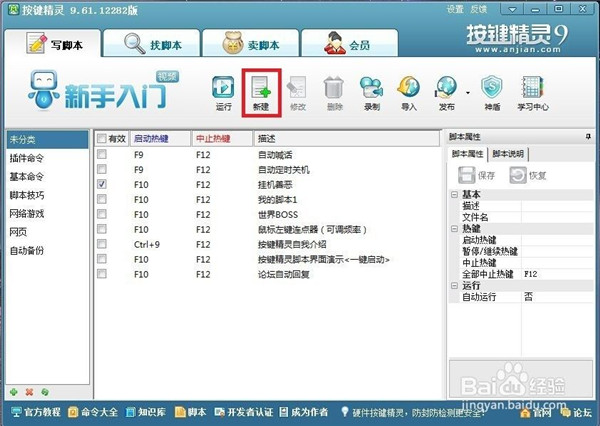Switch to the 脚本说明 tab
This screenshot has width=600, height=426.
click(509, 154)
